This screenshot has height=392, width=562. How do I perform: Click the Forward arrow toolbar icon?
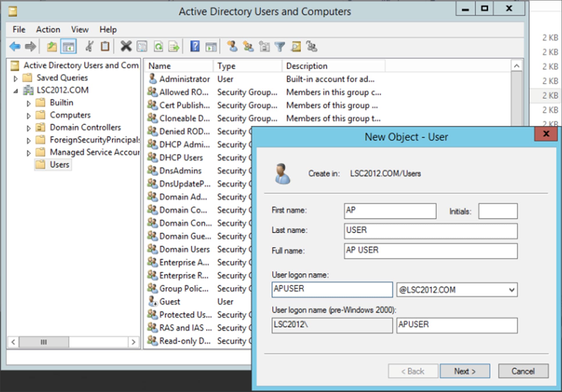30,46
